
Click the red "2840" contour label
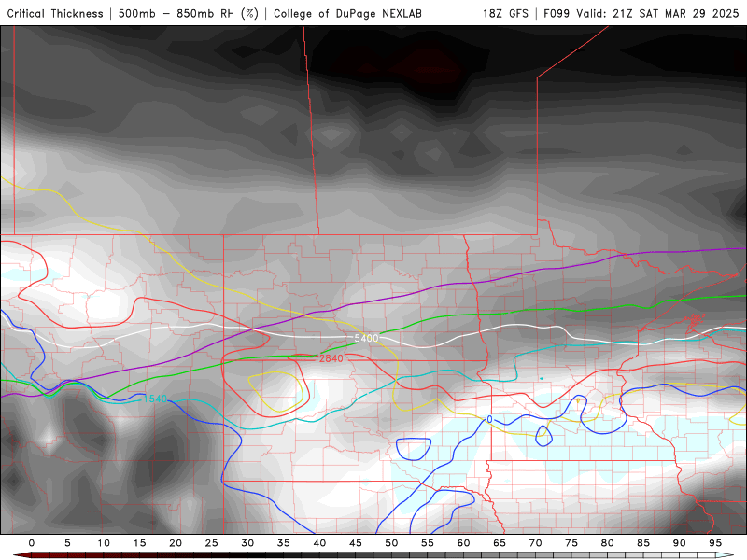point(331,358)
